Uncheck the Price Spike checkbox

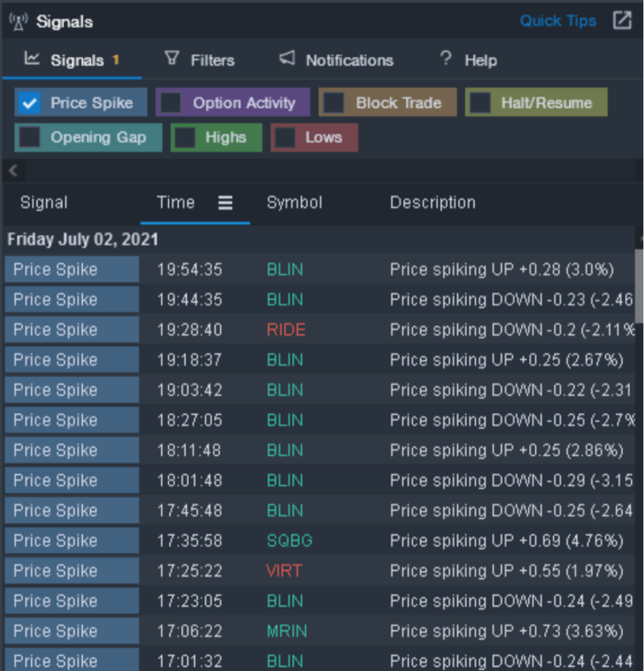pos(29,103)
